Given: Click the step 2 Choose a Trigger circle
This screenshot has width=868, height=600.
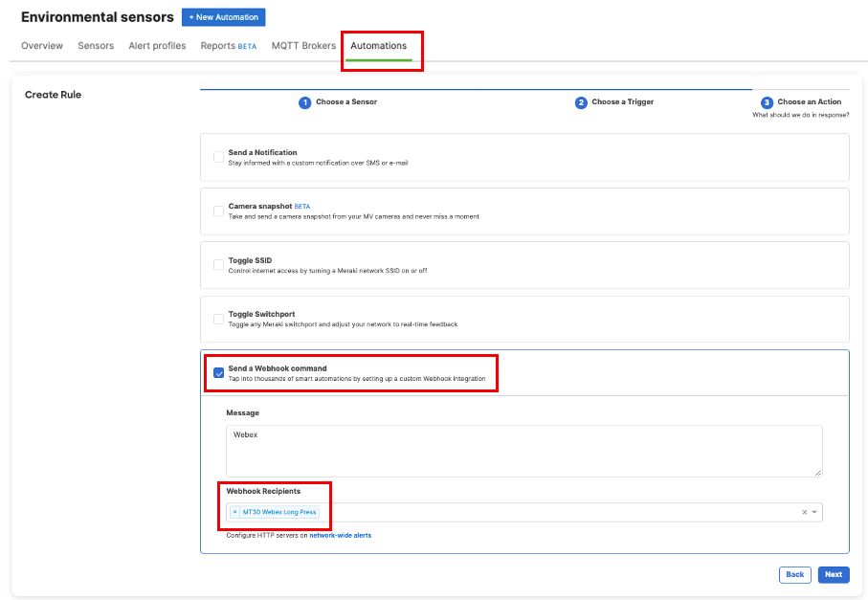Looking at the screenshot, I should (581, 102).
